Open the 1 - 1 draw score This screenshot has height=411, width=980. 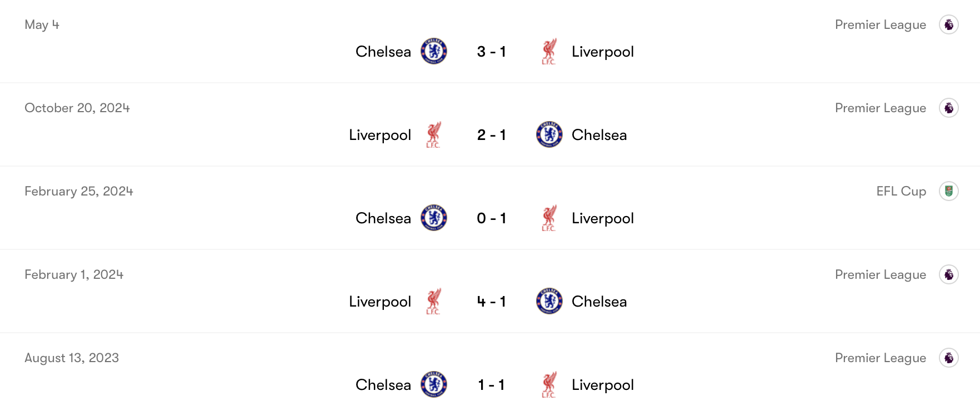[491, 385]
